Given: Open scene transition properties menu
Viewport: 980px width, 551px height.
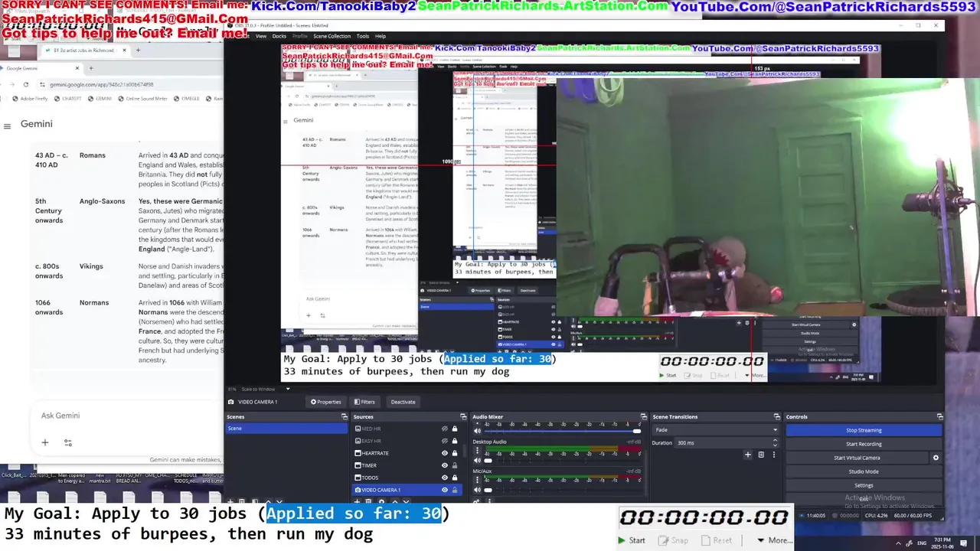Looking at the screenshot, I should pos(773,455).
